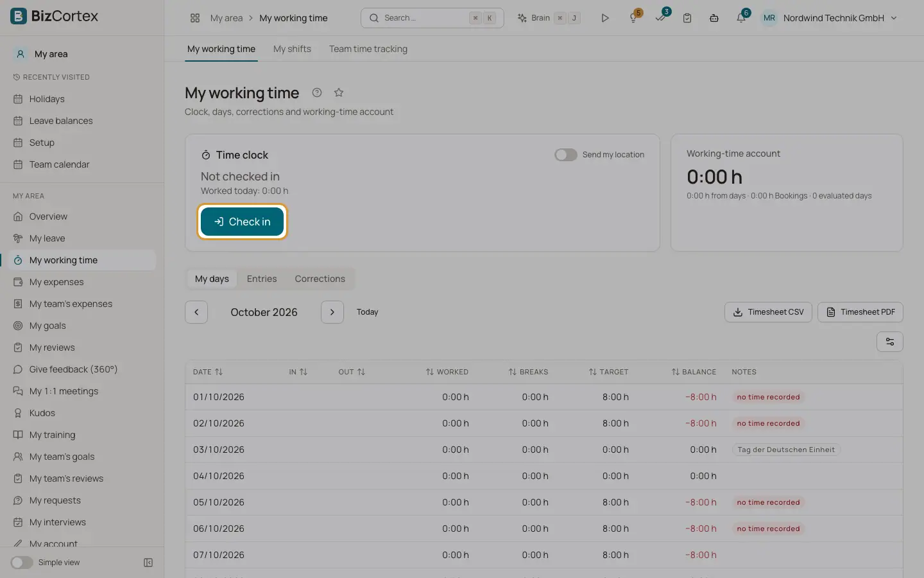
Task: Open Holidays in recently visited
Action: (82, 99)
